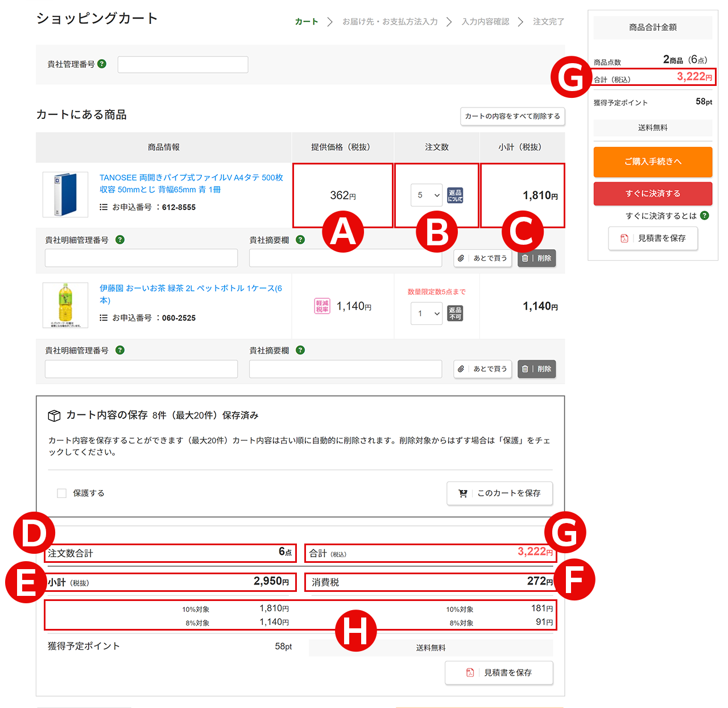
Task: Click あとで買う for the green tea item
Action: pos(483,369)
